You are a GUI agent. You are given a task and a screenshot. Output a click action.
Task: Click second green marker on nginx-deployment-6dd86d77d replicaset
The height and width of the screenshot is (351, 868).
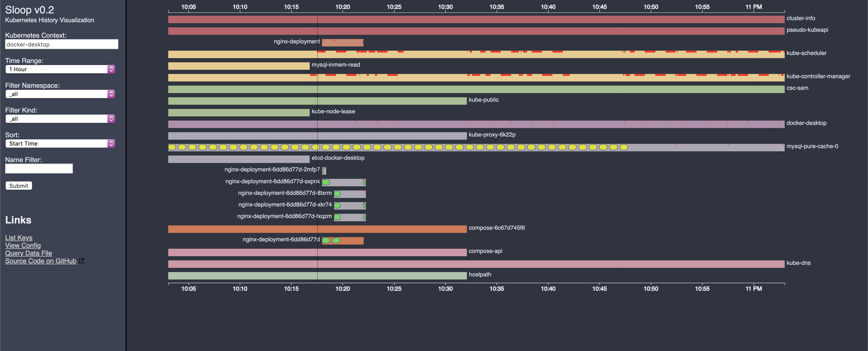(x=336, y=240)
